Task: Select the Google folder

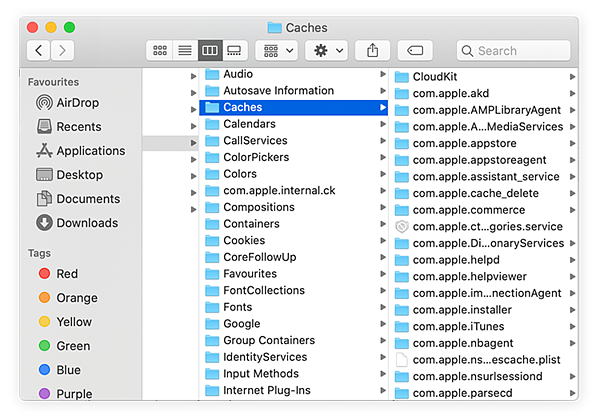Action: pyautogui.click(x=293, y=324)
